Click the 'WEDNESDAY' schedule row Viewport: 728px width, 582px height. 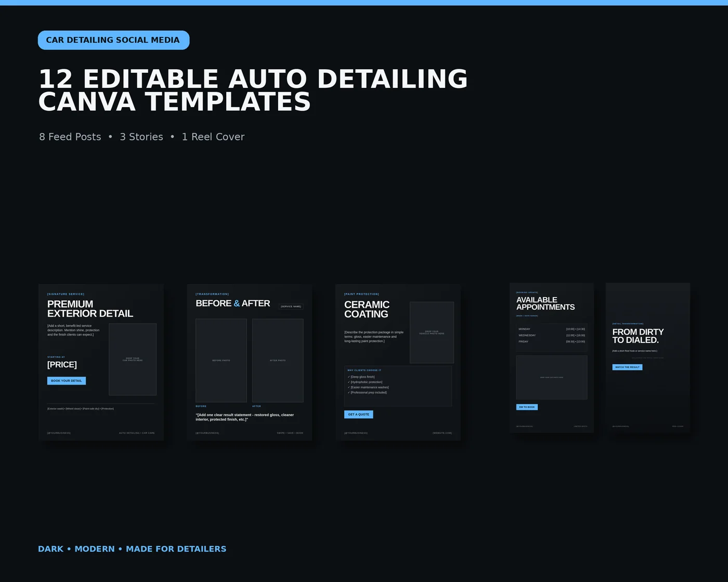[552, 335]
